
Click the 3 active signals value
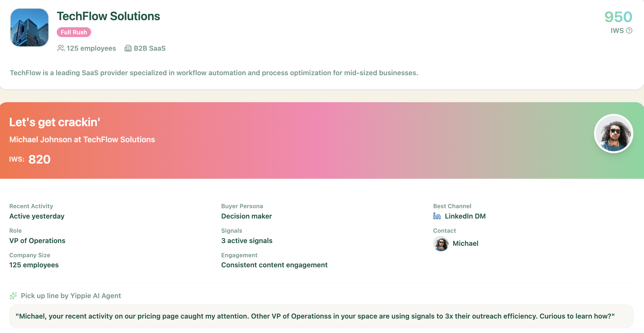point(247,241)
